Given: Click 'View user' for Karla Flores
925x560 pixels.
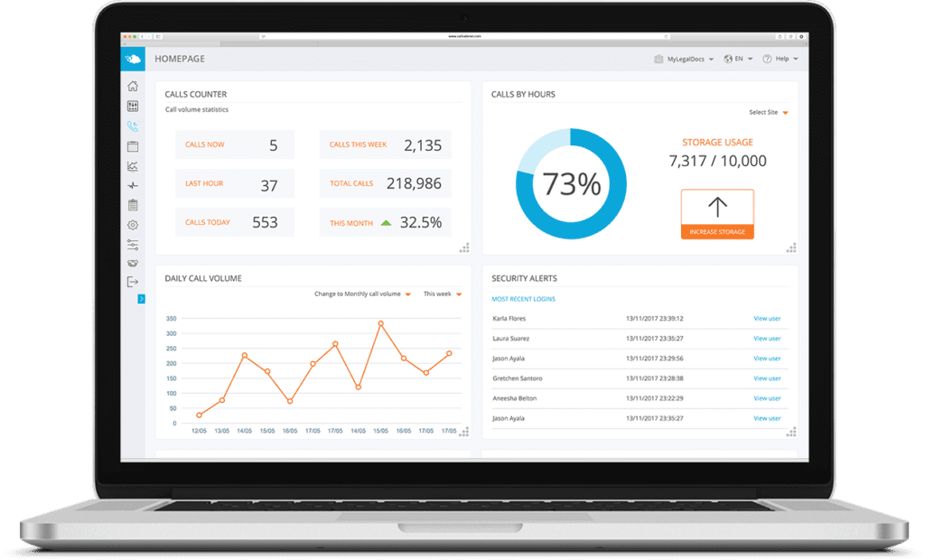Looking at the screenshot, I should point(767,319).
